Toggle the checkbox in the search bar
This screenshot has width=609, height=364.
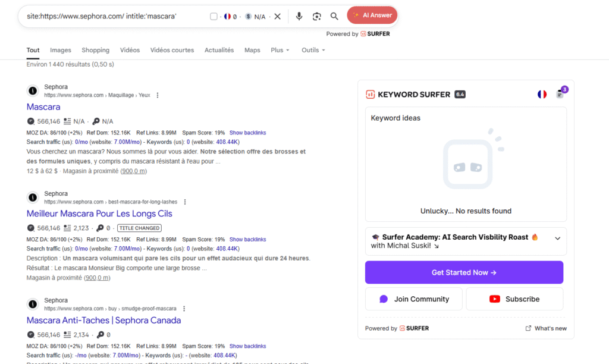214,17
